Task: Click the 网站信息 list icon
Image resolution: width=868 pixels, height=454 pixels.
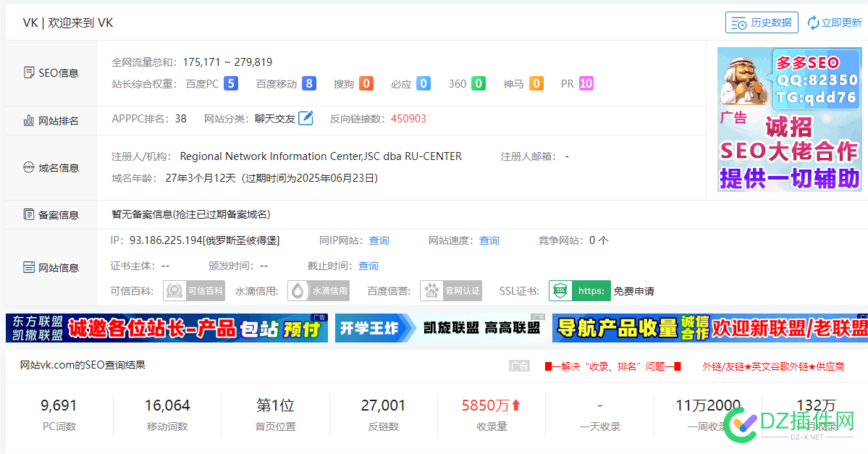Action: click(x=29, y=267)
